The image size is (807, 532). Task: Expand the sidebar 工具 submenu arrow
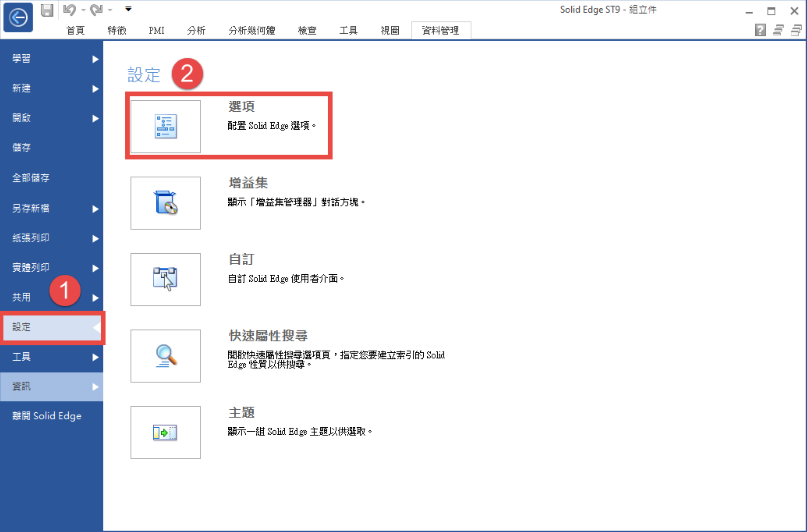(95, 357)
